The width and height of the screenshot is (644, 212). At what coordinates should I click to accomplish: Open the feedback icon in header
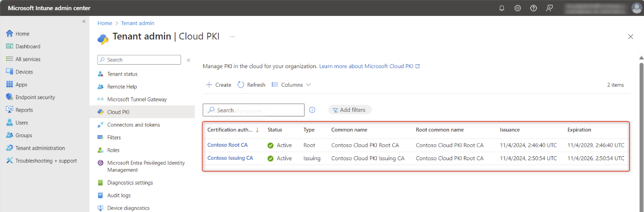pos(549,8)
